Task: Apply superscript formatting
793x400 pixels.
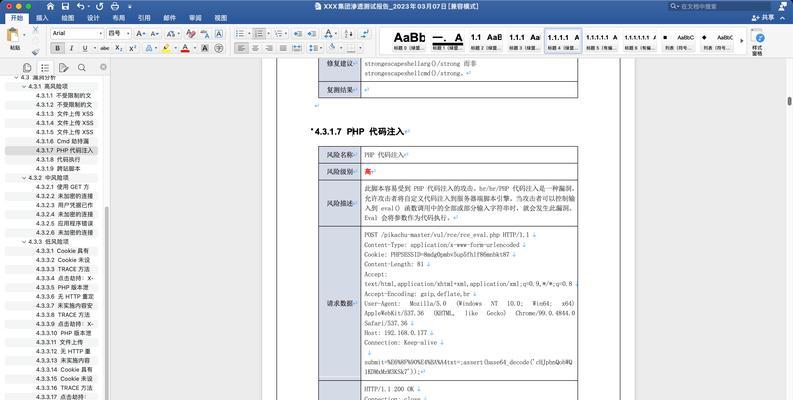Action: pyautogui.click(x=133, y=48)
